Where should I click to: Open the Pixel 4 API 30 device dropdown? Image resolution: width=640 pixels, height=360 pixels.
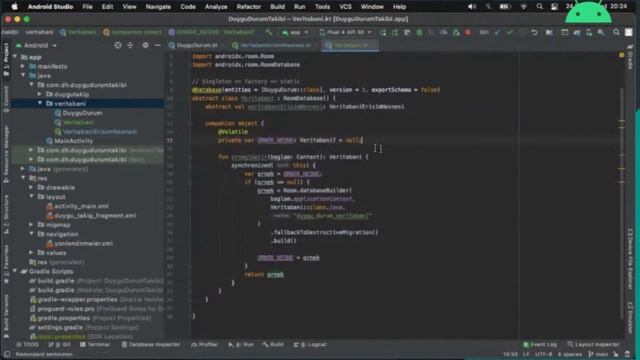click(345, 32)
